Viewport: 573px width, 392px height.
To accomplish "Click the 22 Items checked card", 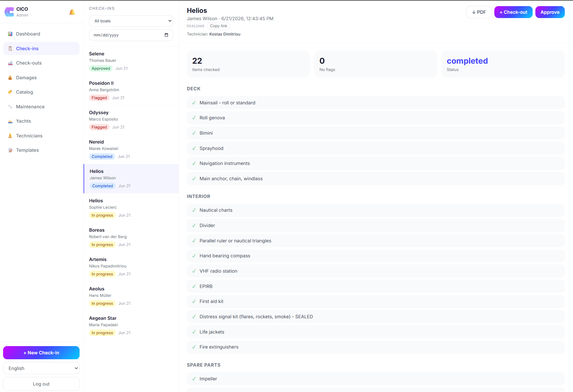I will 248,64.
